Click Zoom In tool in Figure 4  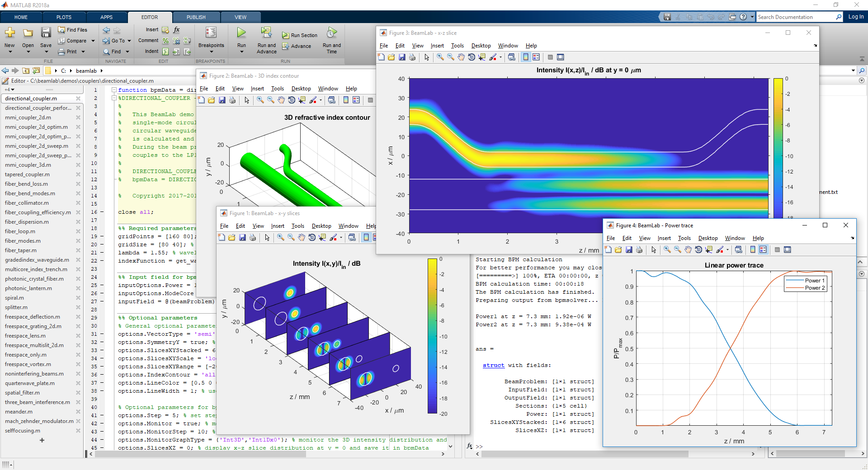pyautogui.click(x=667, y=249)
